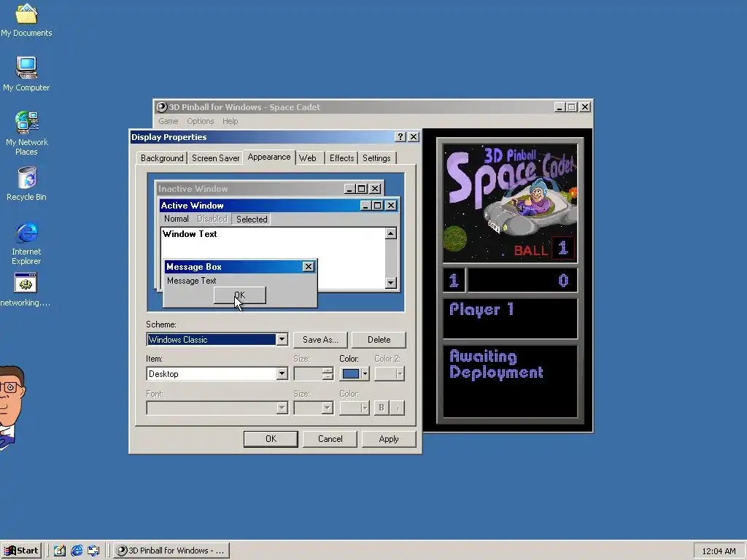Screen dimensions: 747x560
Task: Click the Awaiting Deployment message in Pinball
Action: (496, 365)
